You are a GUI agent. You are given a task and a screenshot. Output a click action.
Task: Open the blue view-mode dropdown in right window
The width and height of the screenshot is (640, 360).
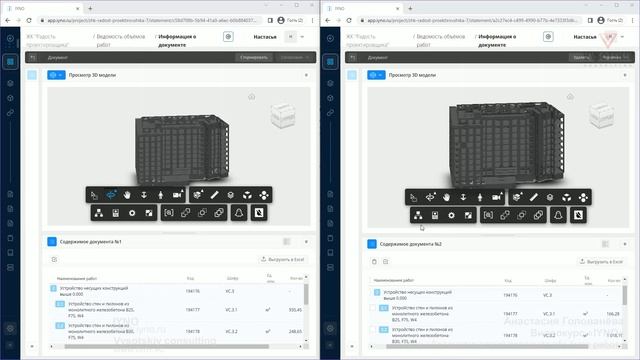pos(376,75)
